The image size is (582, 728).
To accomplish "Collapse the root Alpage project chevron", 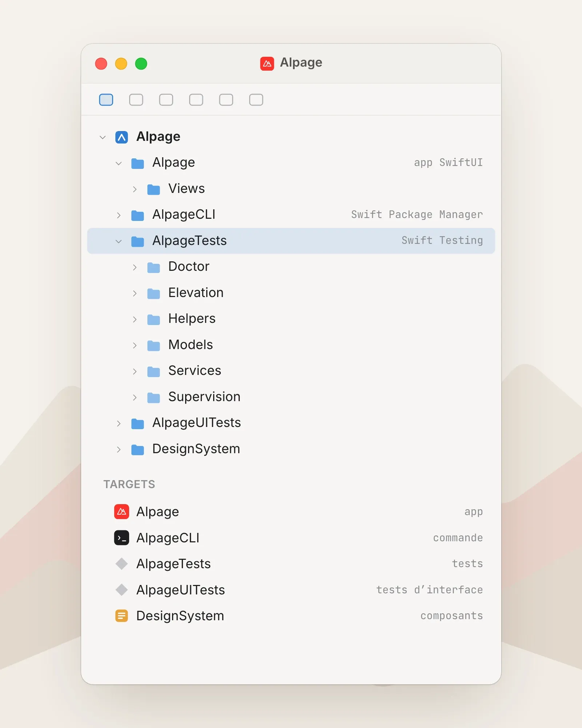I will pos(103,137).
